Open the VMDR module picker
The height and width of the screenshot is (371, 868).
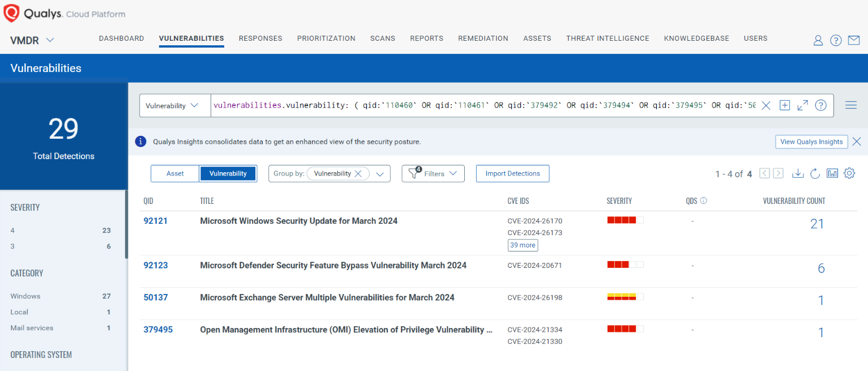pos(32,40)
